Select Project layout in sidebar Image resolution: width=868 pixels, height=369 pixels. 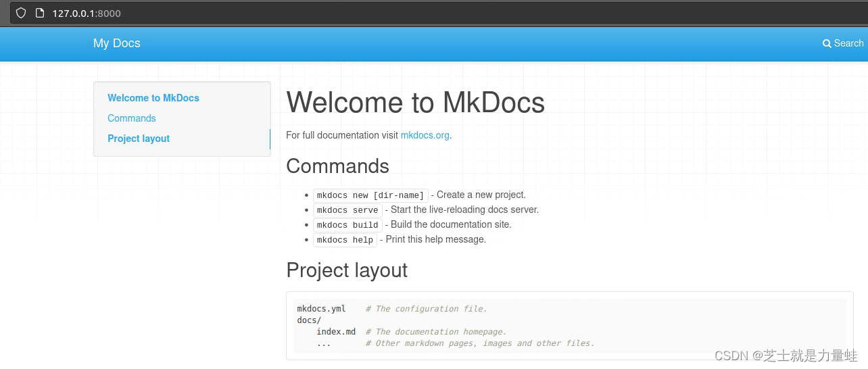pyautogui.click(x=139, y=139)
